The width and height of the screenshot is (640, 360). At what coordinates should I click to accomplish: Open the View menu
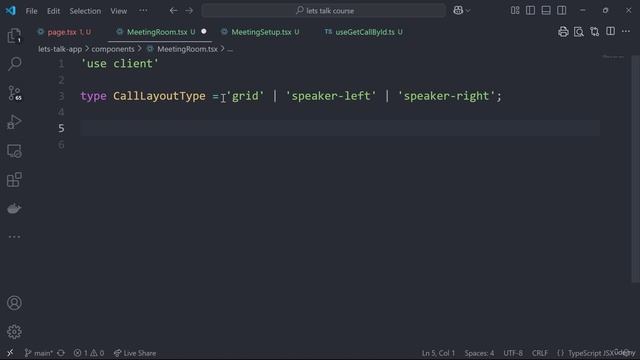[118, 11]
